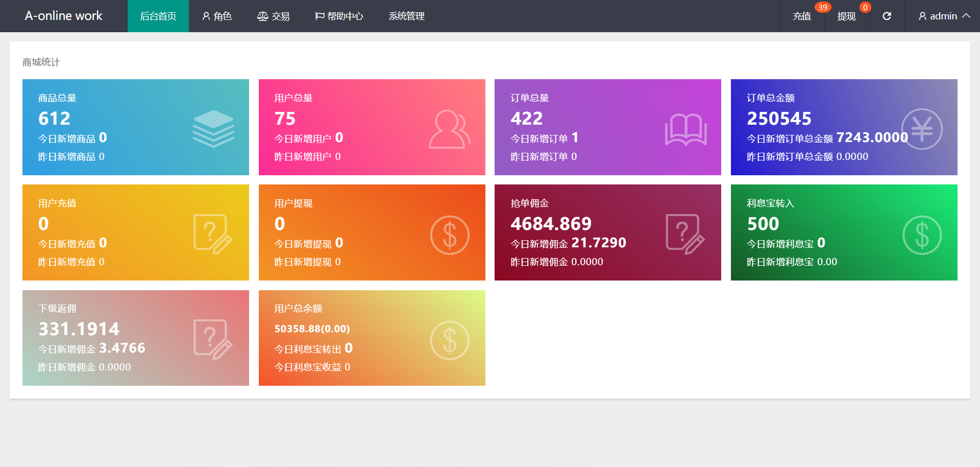
Task: Click the 提现 link in top bar
Action: [846, 16]
